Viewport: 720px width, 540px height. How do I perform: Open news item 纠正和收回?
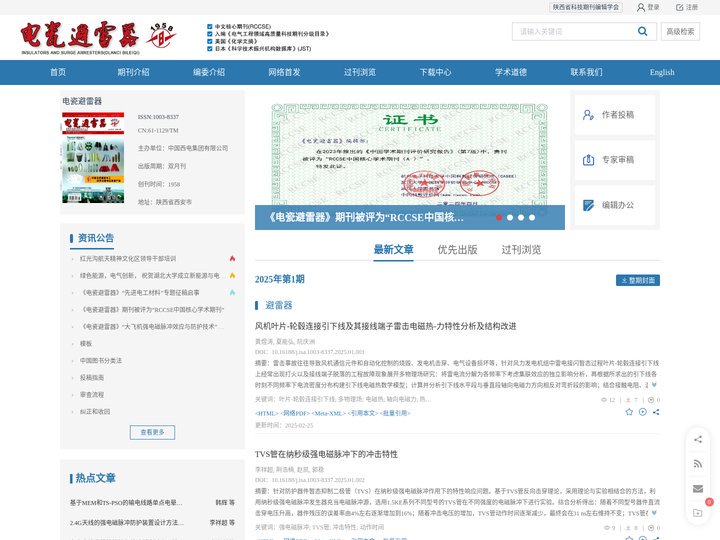[x=95, y=411]
